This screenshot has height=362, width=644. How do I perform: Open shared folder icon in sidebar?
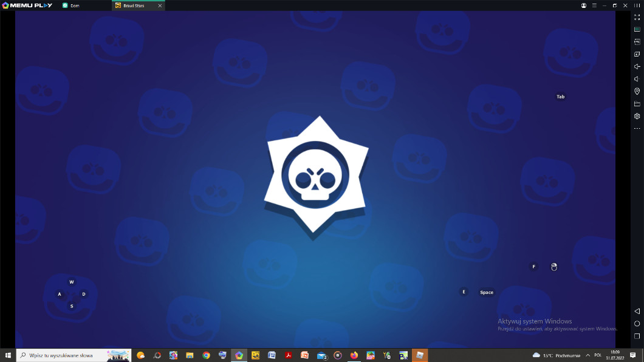(x=637, y=104)
